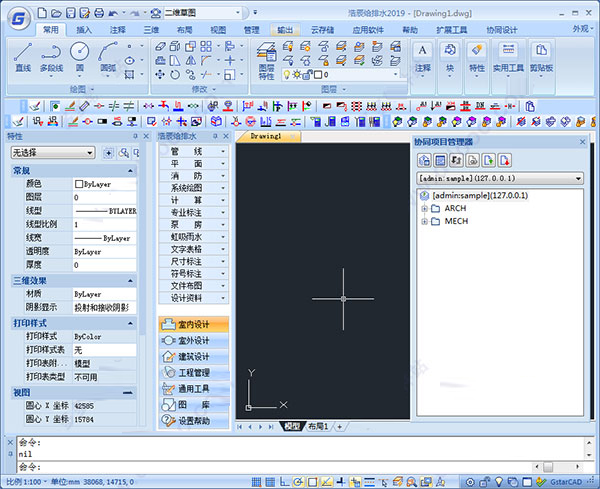Toggle the lock icon in status bar
The width and height of the screenshot is (600, 489).
(x=485, y=482)
